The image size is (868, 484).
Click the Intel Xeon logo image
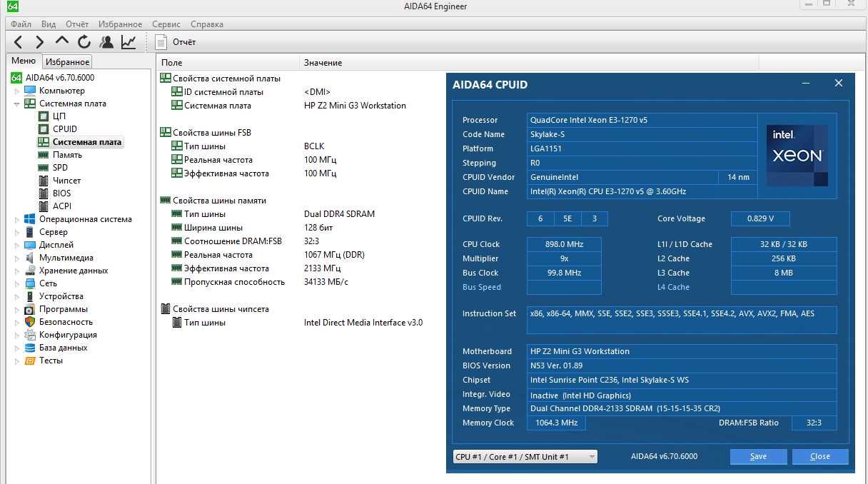[797, 155]
